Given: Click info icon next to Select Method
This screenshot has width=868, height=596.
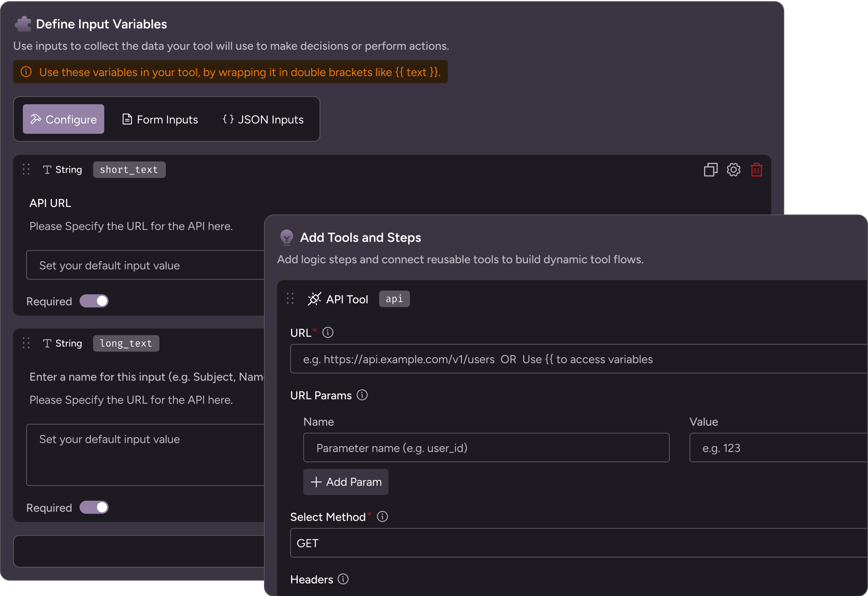Looking at the screenshot, I should (x=382, y=516).
